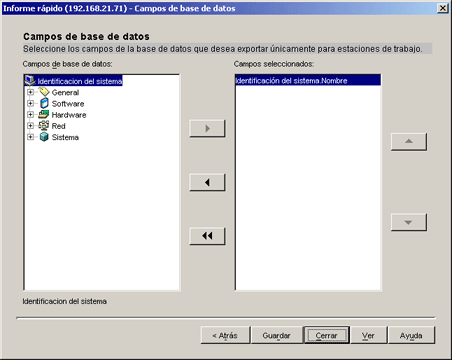Click the Sistema cube icon
The width and height of the screenshot is (452, 360).
(44, 137)
